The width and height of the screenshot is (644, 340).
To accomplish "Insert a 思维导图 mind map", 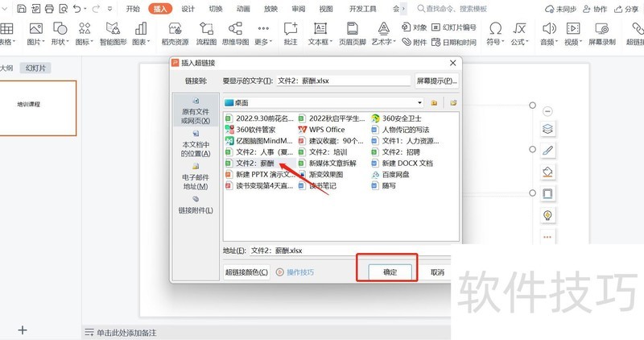I will (235, 34).
